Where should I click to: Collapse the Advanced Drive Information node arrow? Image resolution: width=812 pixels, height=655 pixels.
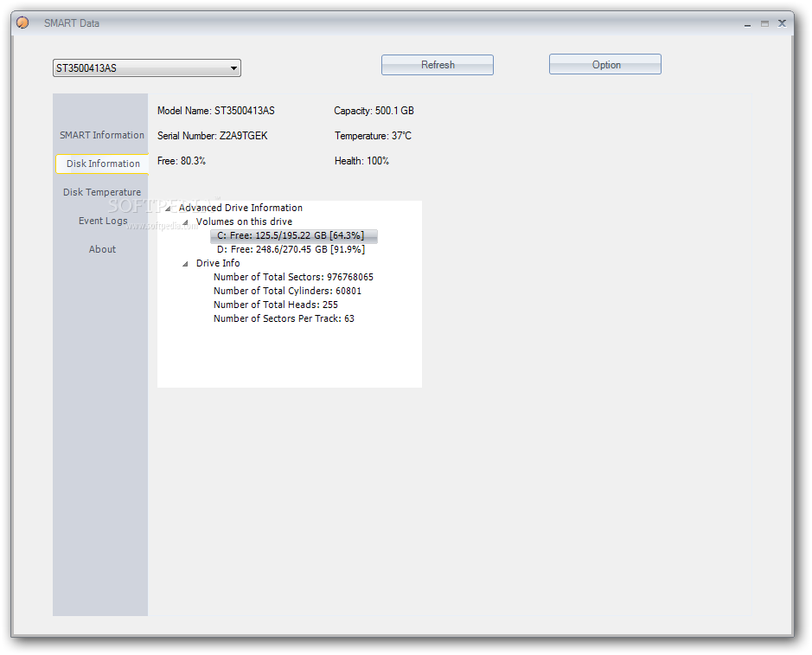click(x=168, y=209)
